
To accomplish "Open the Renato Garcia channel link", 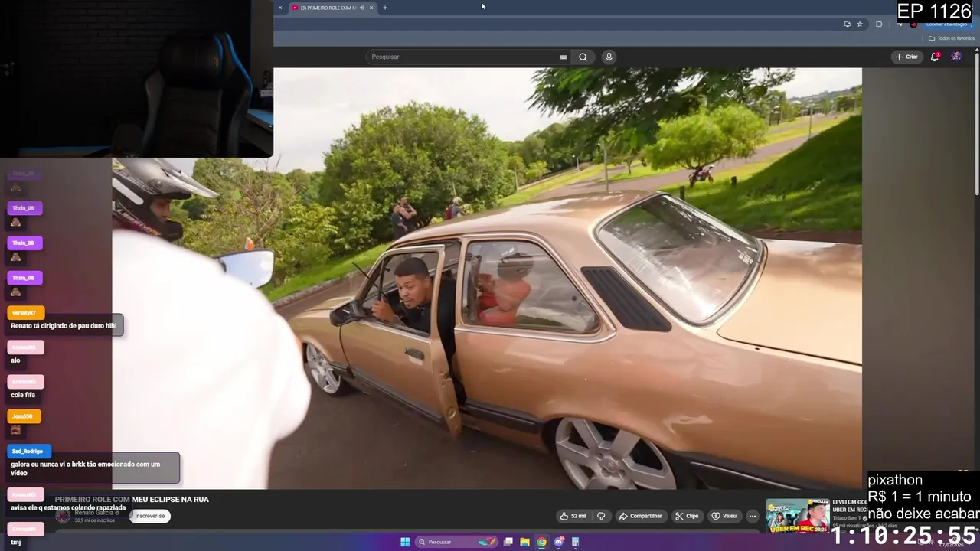I will pos(96,512).
